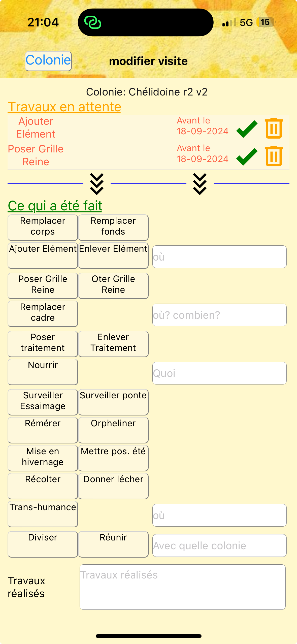Click the Travaux réalisés text area
Viewport: 297px width, 644px height.
(182, 587)
